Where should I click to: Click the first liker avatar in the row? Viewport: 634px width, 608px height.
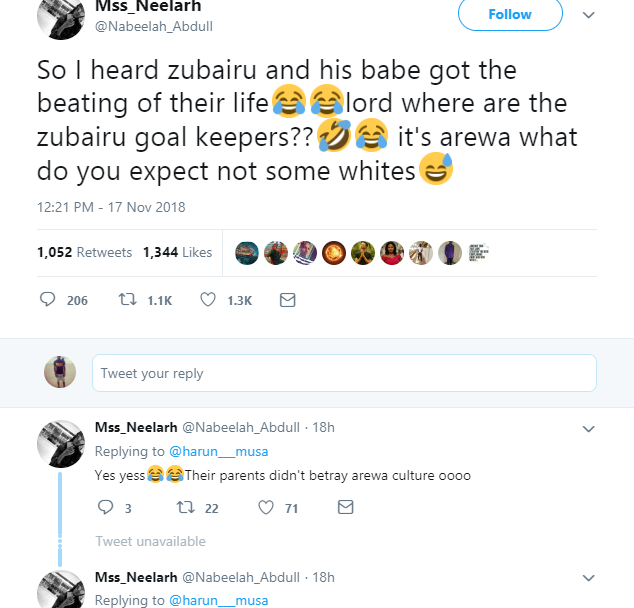click(246, 252)
